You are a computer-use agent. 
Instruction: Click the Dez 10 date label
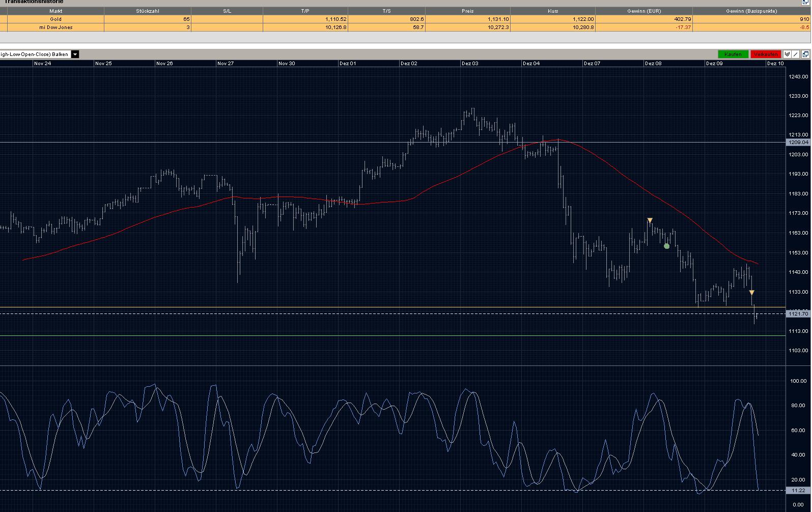pyautogui.click(x=775, y=64)
